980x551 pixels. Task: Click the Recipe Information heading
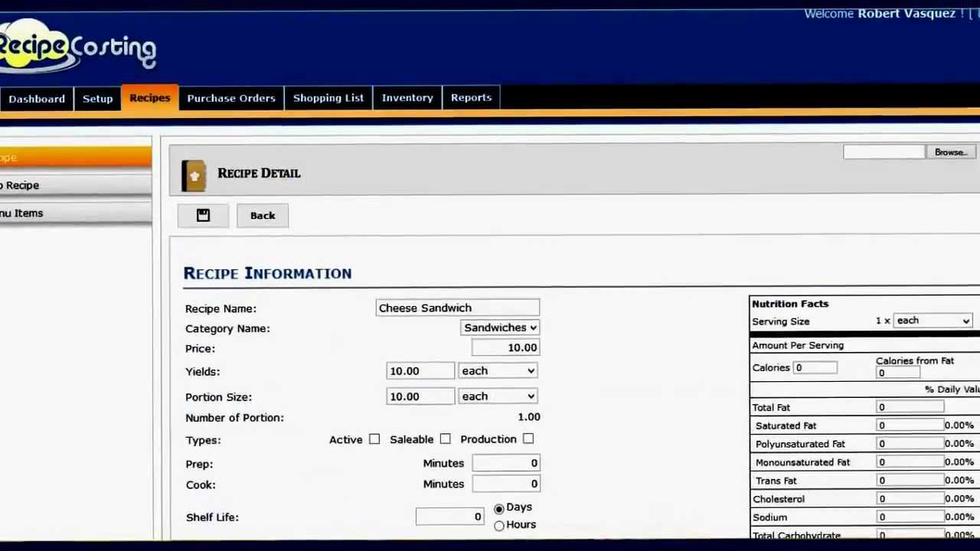tap(268, 273)
